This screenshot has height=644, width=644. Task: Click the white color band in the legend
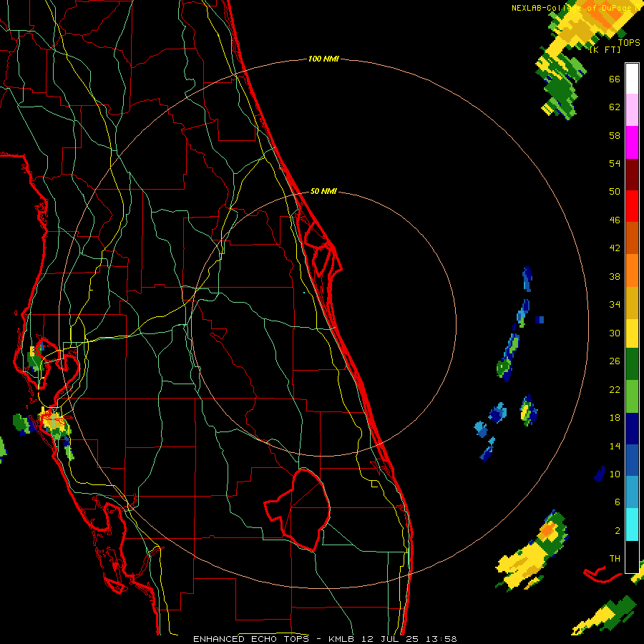pyautogui.click(x=632, y=79)
